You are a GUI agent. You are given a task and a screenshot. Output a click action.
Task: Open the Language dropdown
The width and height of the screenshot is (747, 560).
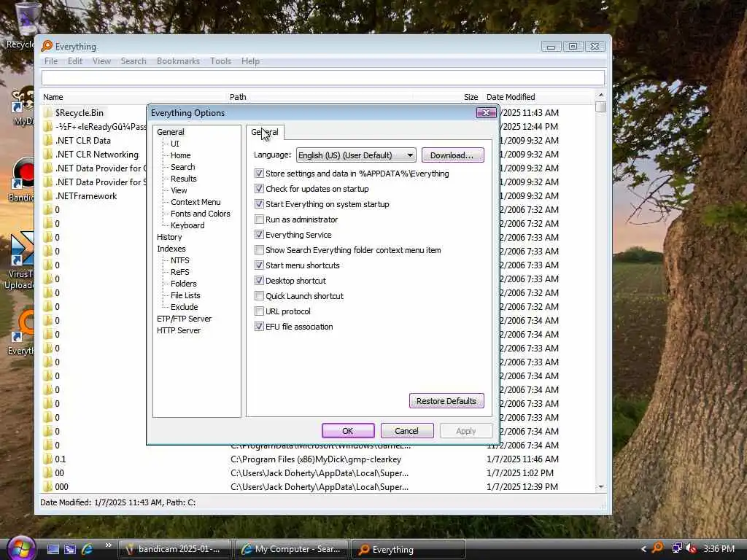pyautogui.click(x=356, y=155)
